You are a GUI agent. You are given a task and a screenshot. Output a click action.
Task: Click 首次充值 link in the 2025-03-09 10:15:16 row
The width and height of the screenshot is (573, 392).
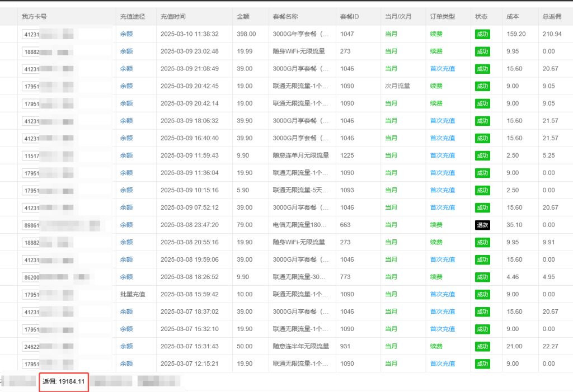[443, 190]
